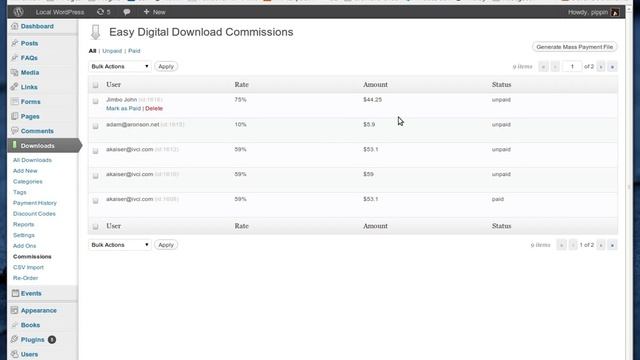The image size is (640, 360).
Task: Click the User column header
Action: click(113, 85)
